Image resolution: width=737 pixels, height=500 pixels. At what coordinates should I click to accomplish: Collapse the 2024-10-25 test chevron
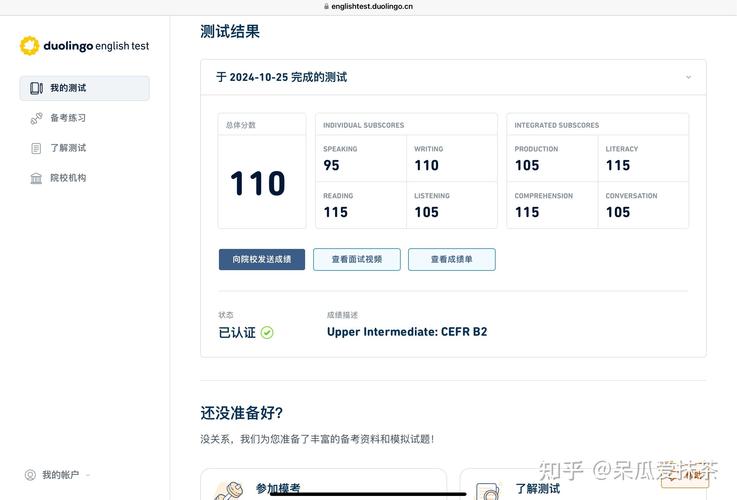[x=688, y=77]
